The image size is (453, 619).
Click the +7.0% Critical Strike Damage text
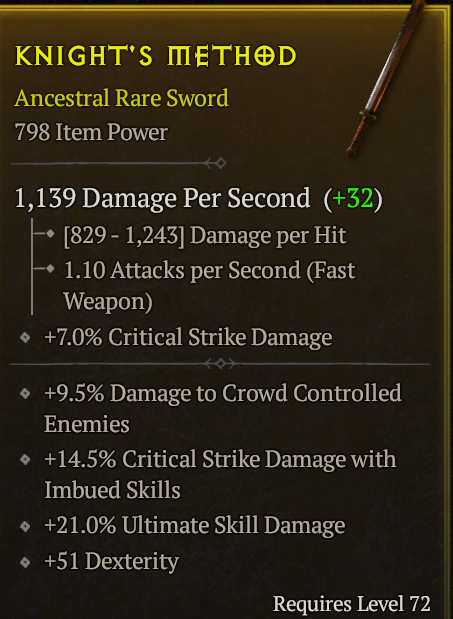point(188,338)
